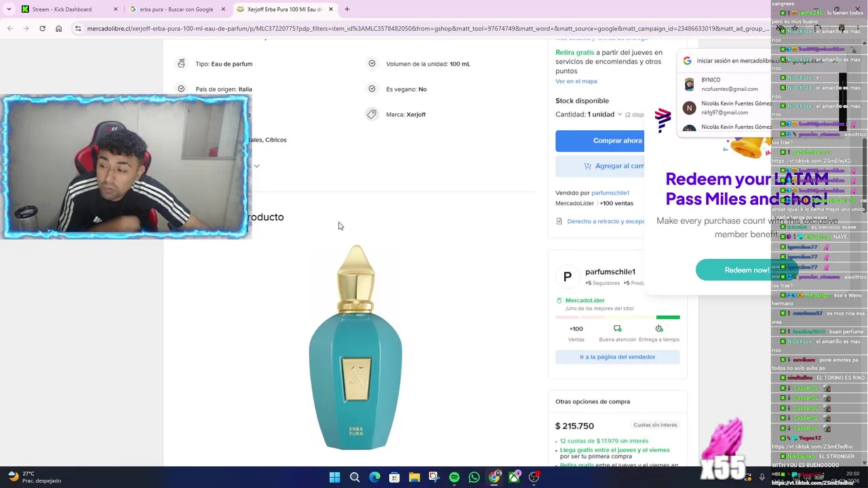Image resolution: width=868 pixels, height=488 pixels.
Task: Open Microsoft Edge from taskbar
Action: pyautogui.click(x=374, y=477)
